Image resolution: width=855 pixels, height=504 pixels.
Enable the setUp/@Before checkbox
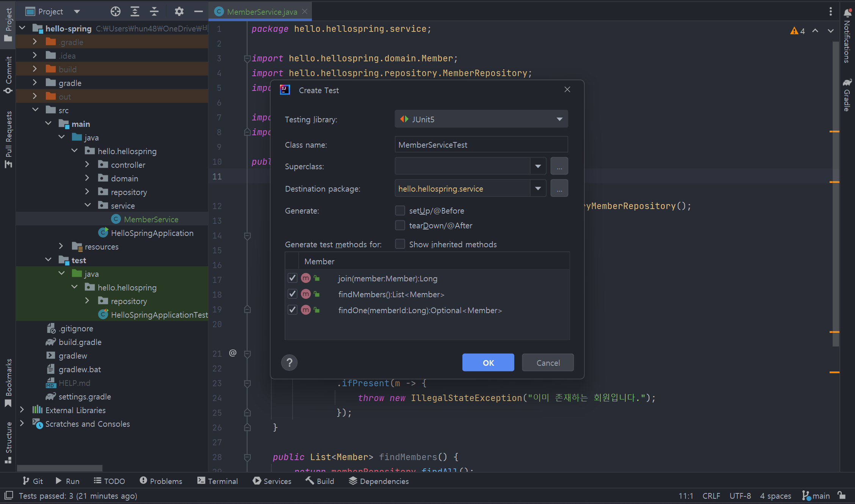click(400, 211)
